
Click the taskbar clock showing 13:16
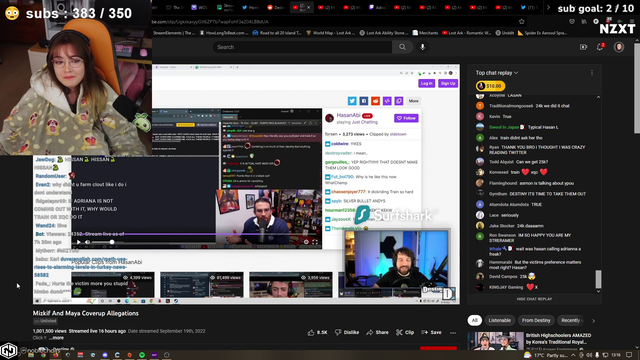tap(616, 355)
